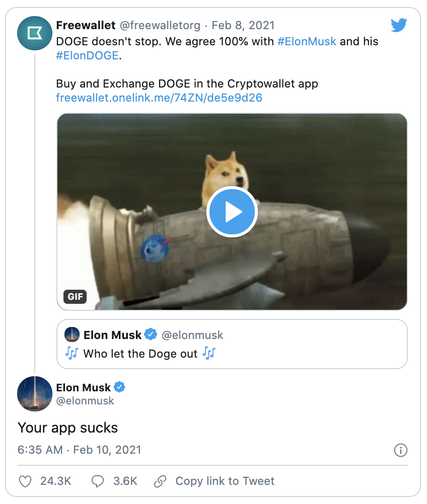Open replies via speech bubble icon
This screenshot has height=504, width=427.
tap(97, 481)
